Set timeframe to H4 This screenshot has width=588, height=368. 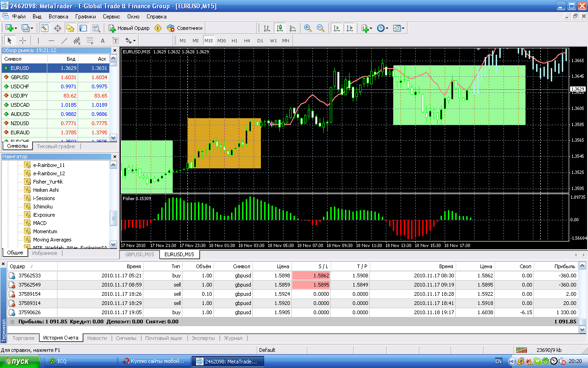point(247,40)
